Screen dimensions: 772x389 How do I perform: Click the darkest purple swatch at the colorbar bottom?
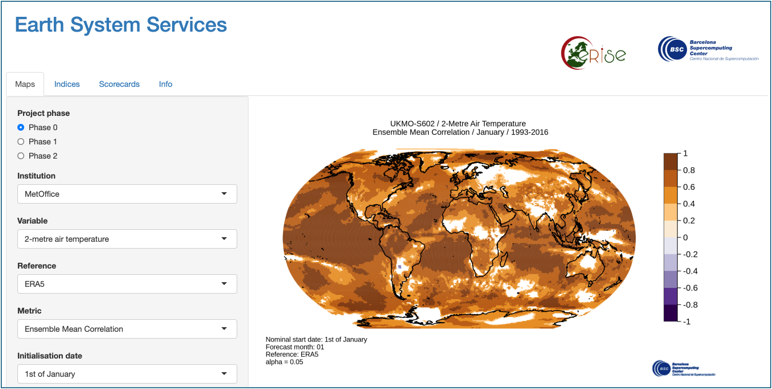point(672,313)
